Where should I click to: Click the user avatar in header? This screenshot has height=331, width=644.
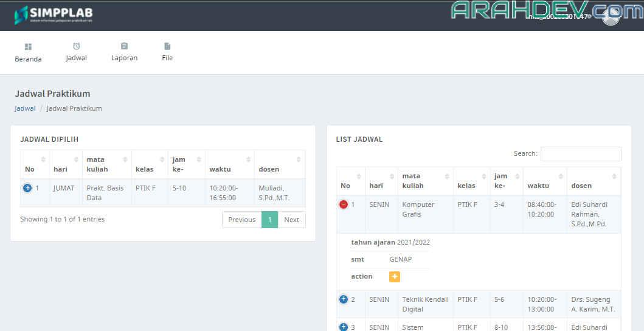click(610, 16)
